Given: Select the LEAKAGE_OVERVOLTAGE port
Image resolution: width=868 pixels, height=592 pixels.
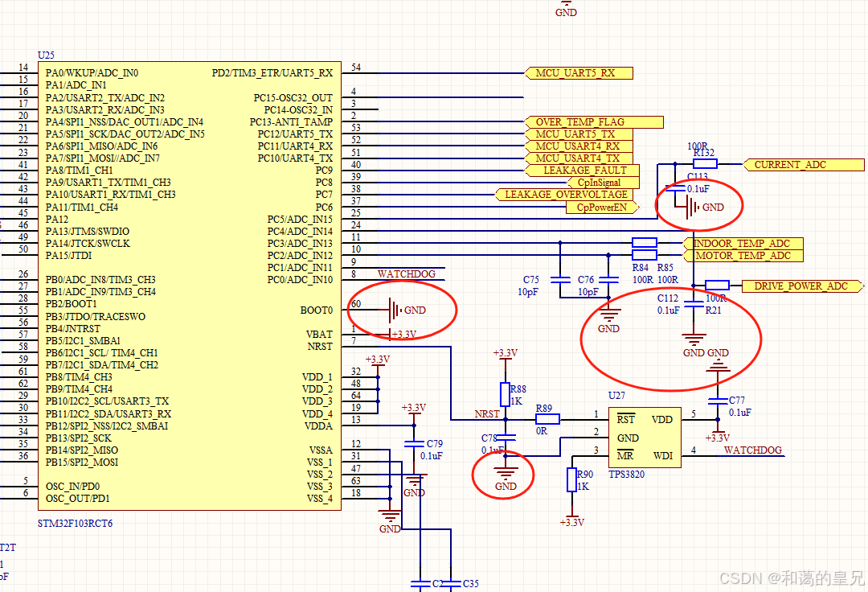Looking at the screenshot, I should pyautogui.click(x=563, y=195).
